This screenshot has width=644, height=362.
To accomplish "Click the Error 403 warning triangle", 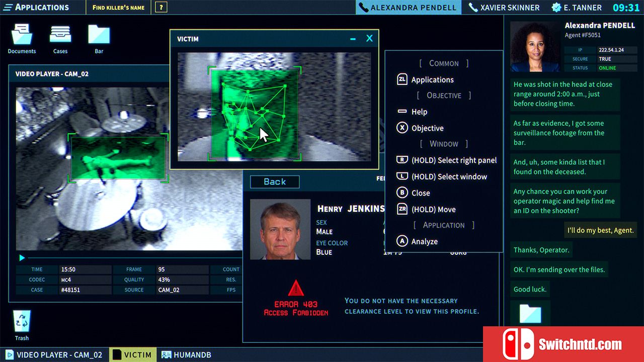I will tap(296, 288).
